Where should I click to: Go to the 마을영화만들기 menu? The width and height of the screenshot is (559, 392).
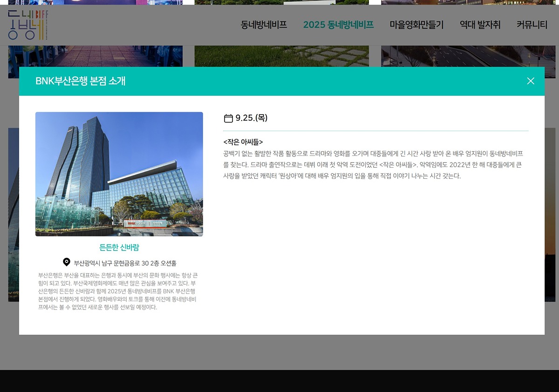pos(416,25)
